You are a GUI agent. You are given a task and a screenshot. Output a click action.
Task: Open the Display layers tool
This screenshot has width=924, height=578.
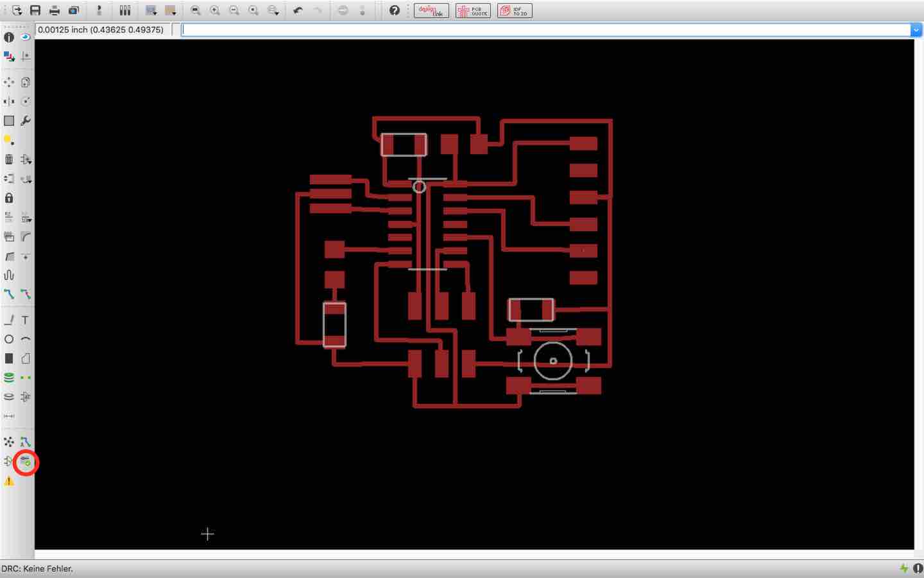point(9,57)
